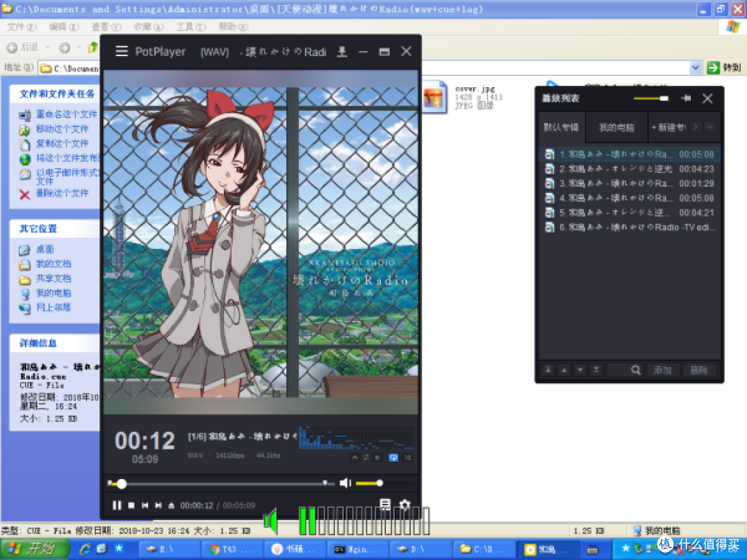
Task: Click the first small icon under spectrum
Action: pos(354,458)
